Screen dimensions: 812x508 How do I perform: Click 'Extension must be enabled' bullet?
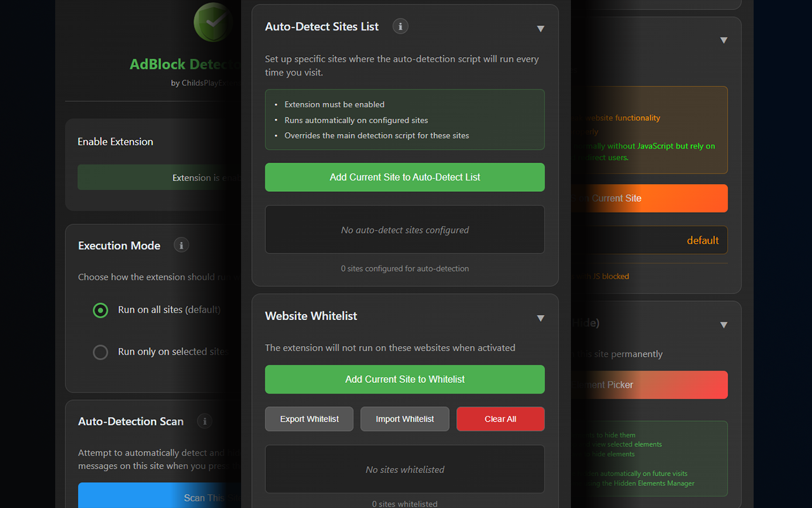(x=334, y=104)
